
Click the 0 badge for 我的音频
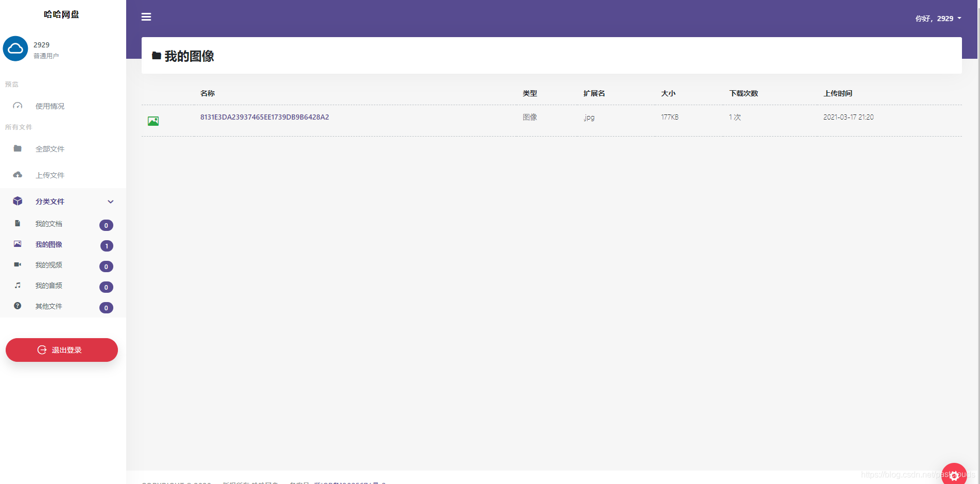pyautogui.click(x=106, y=287)
